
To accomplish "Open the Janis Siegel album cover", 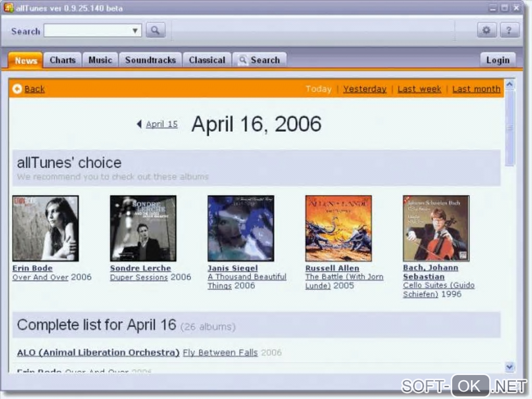I will (x=241, y=228).
